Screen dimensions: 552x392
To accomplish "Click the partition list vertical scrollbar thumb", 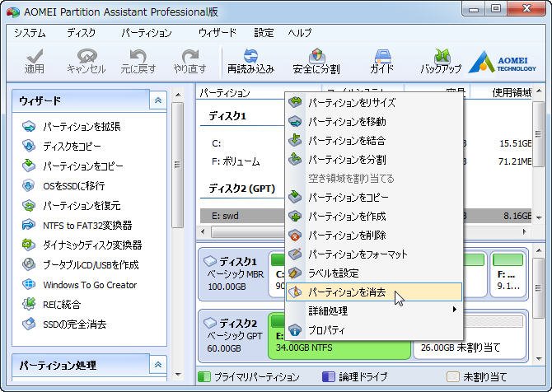I will click(538, 133).
